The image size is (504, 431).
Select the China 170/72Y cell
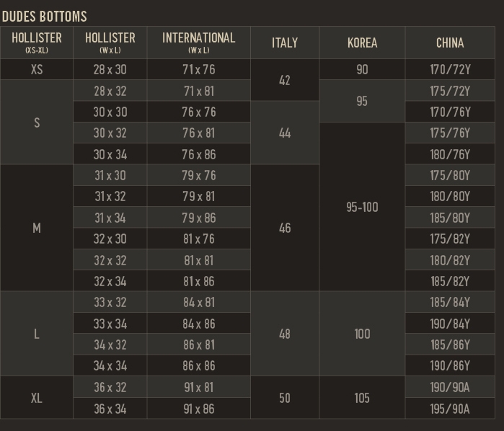tap(450, 70)
